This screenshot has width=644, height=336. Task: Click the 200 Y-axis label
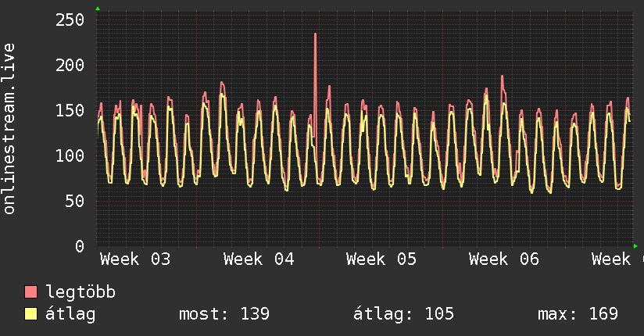point(70,65)
